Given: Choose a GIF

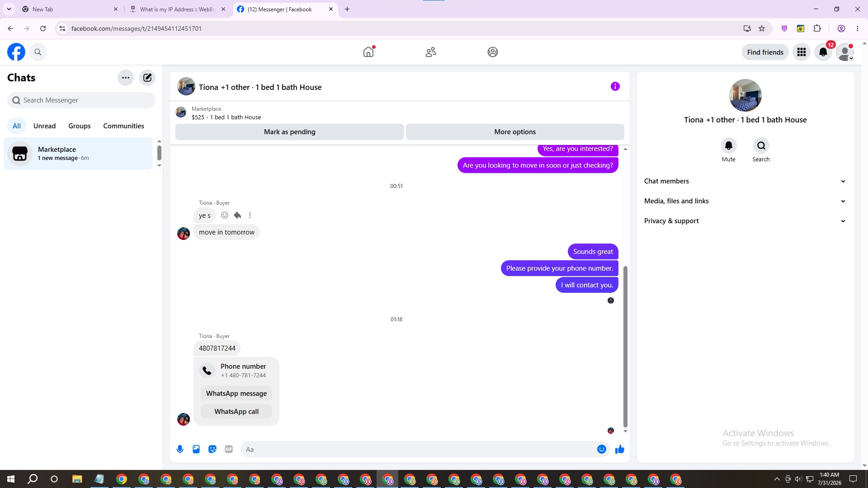Looking at the screenshot, I should point(229,449).
